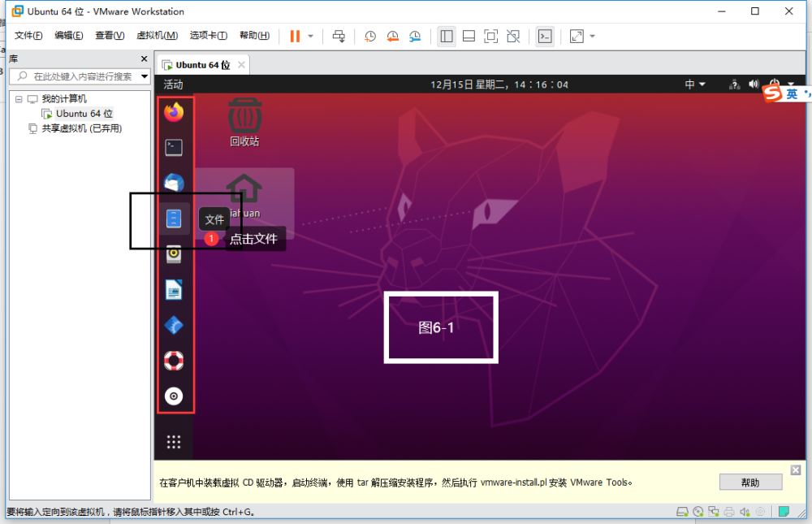This screenshot has width=812, height=524.
Task: Open the 虚拟机(M) menu
Action: coord(158,35)
